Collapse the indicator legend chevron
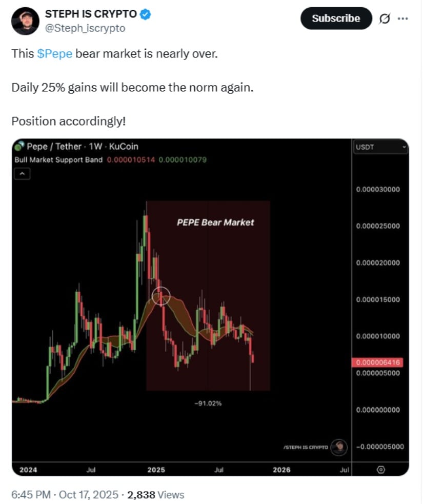This screenshot has height=504, width=423. (x=23, y=174)
